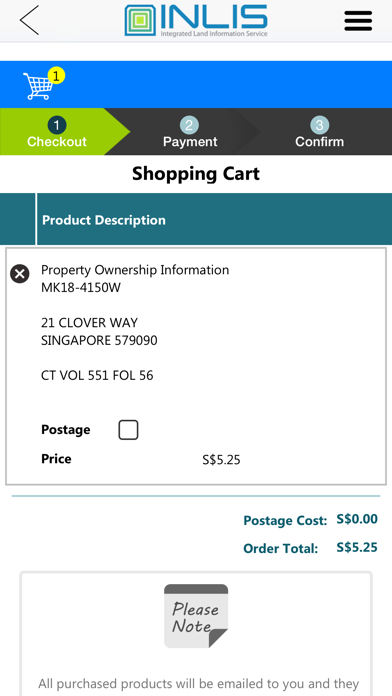Remove Property Ownership Information item

coord(20,273)
